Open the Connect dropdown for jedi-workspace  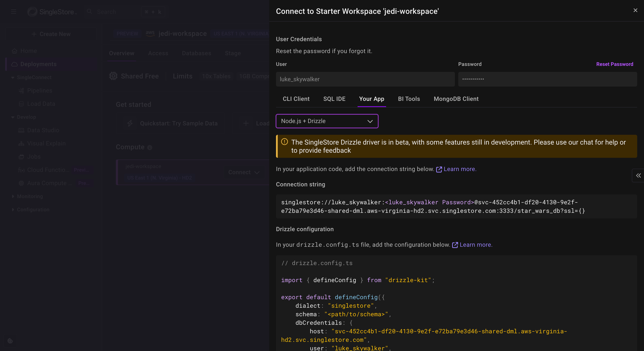(244, 172)
